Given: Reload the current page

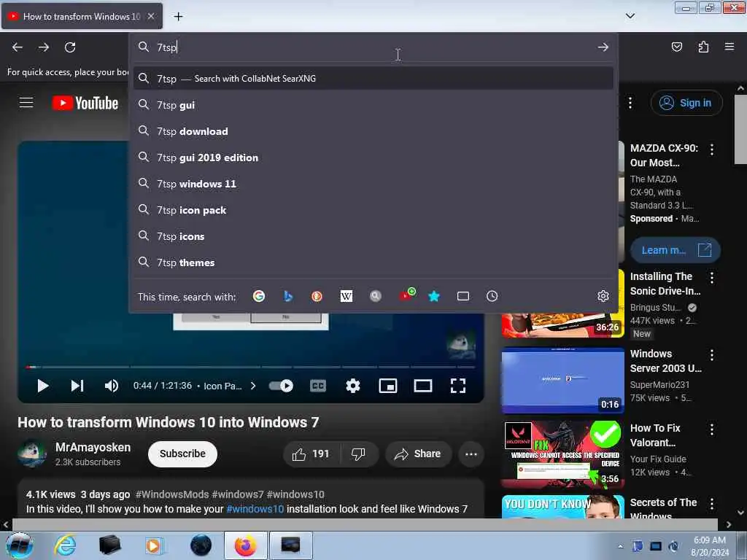Looking at the screenshot, I should [70, 47].
